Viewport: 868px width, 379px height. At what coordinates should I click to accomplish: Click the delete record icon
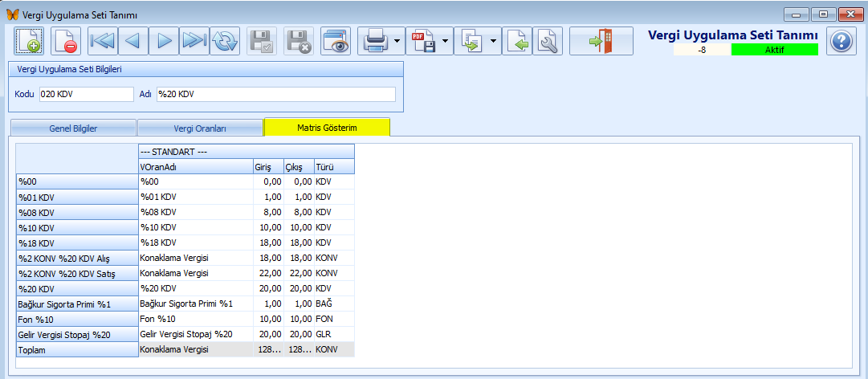click(66, 41)
